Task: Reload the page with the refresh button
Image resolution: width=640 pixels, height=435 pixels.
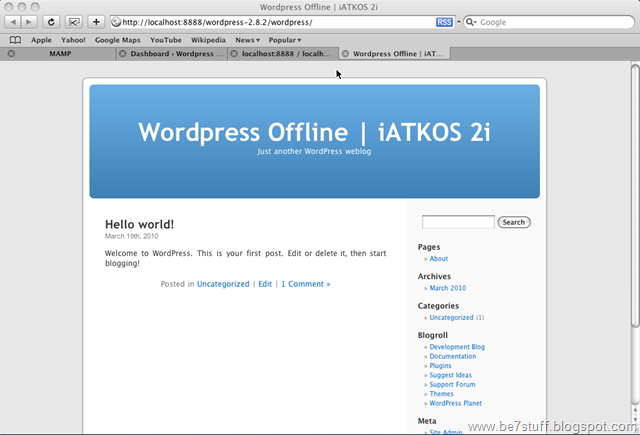Action: click(x=51, y=22)
